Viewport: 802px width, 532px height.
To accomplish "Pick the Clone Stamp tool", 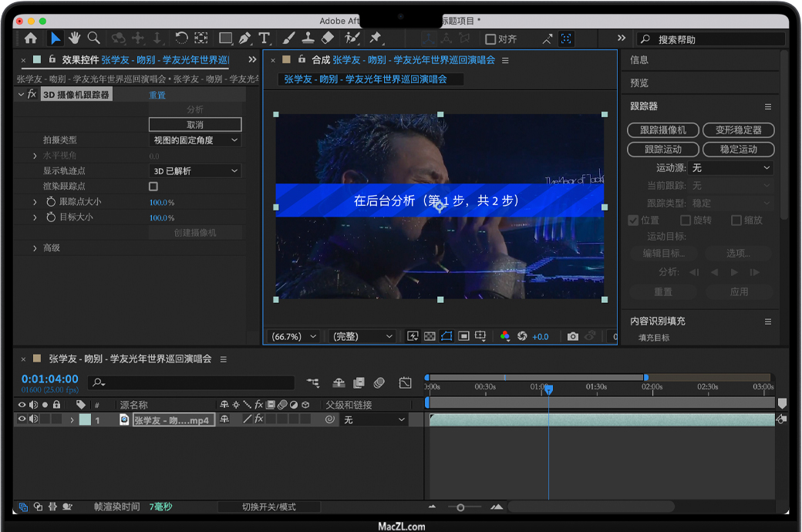I will (x=308, y=38).
